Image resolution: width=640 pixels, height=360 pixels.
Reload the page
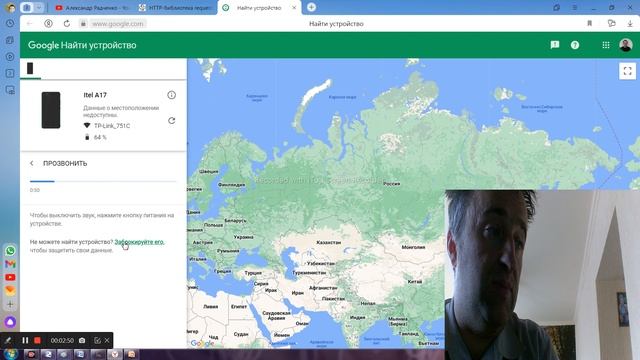[67, 24]
